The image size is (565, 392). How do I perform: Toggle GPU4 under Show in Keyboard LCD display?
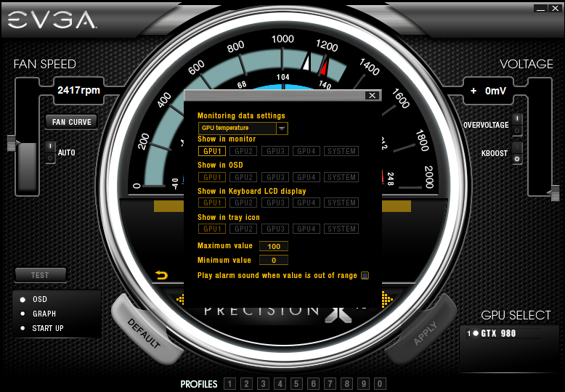tap(306, 203)
